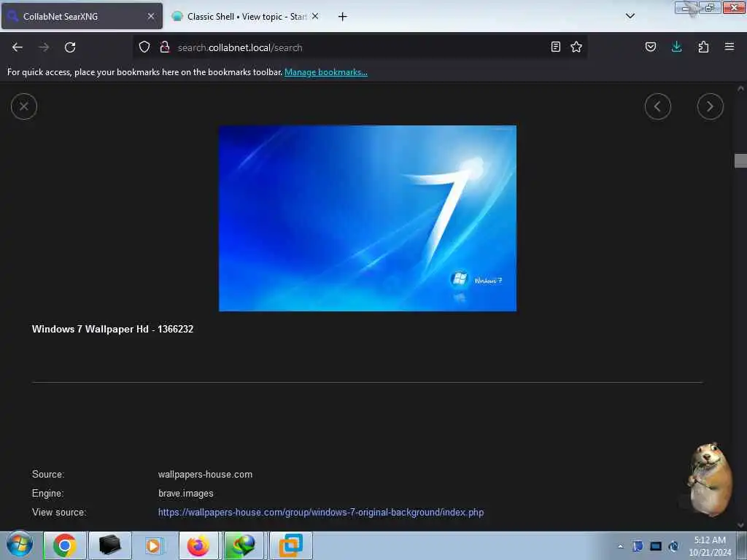Open the extensions puzzle icon

(x=703, y=47)
